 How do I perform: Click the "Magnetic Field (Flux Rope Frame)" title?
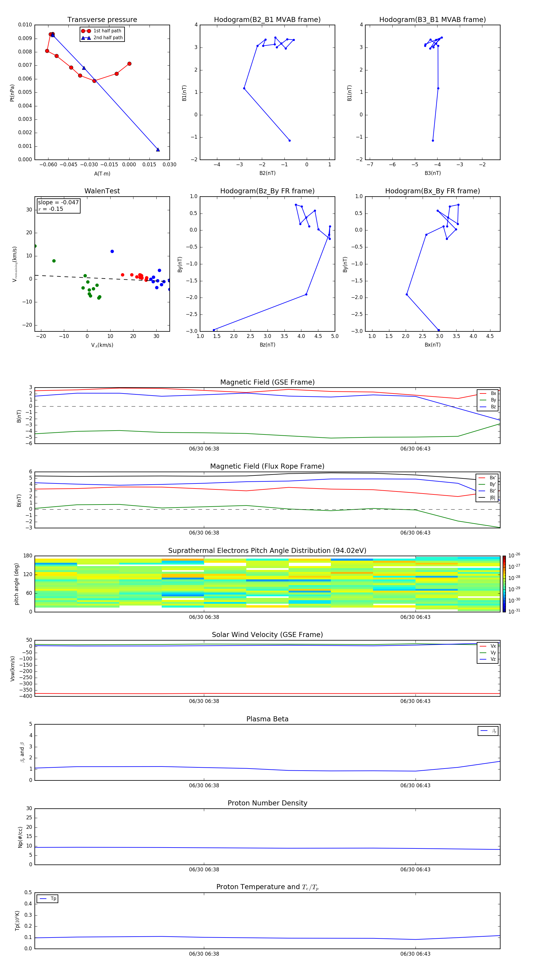coord(267,466)
